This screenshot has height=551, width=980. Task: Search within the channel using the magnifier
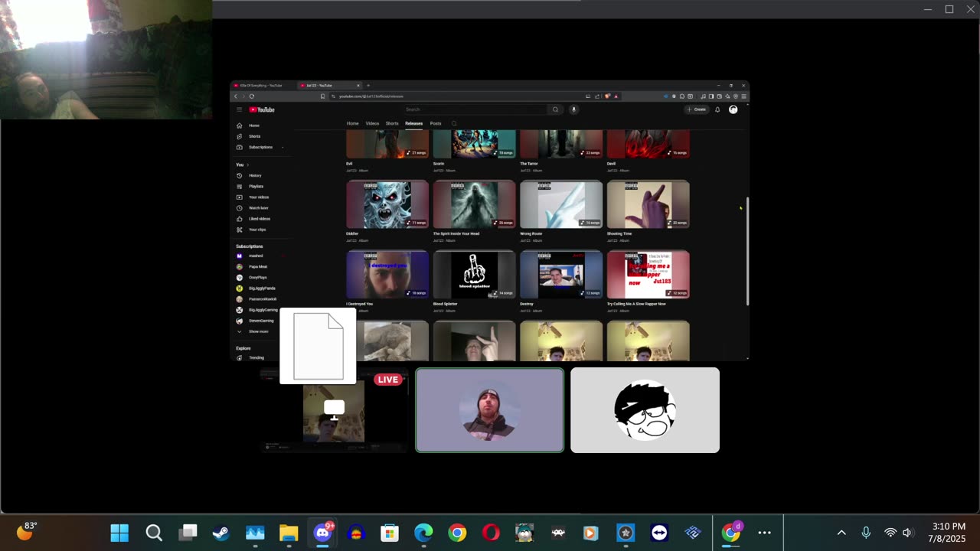point(454,123)
